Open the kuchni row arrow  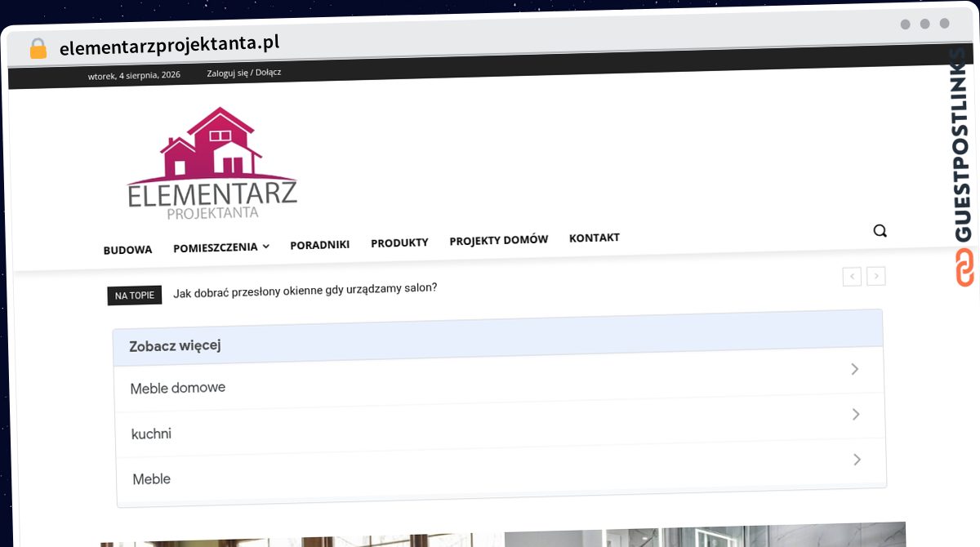coord(856,415)
